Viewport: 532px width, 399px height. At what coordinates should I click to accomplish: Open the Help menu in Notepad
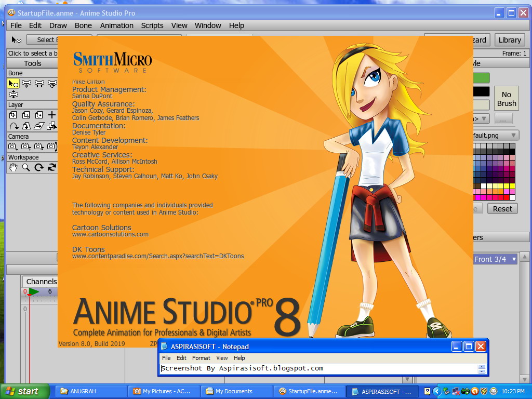point(239,358)
